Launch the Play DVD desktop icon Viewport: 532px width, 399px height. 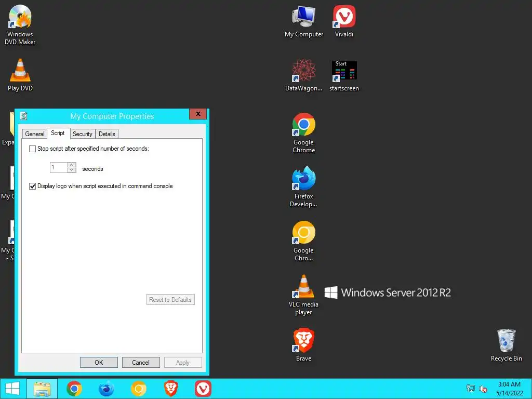pos(20,75)
